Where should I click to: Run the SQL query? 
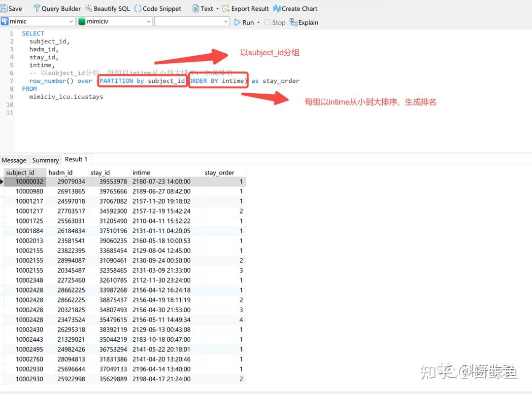244,22
